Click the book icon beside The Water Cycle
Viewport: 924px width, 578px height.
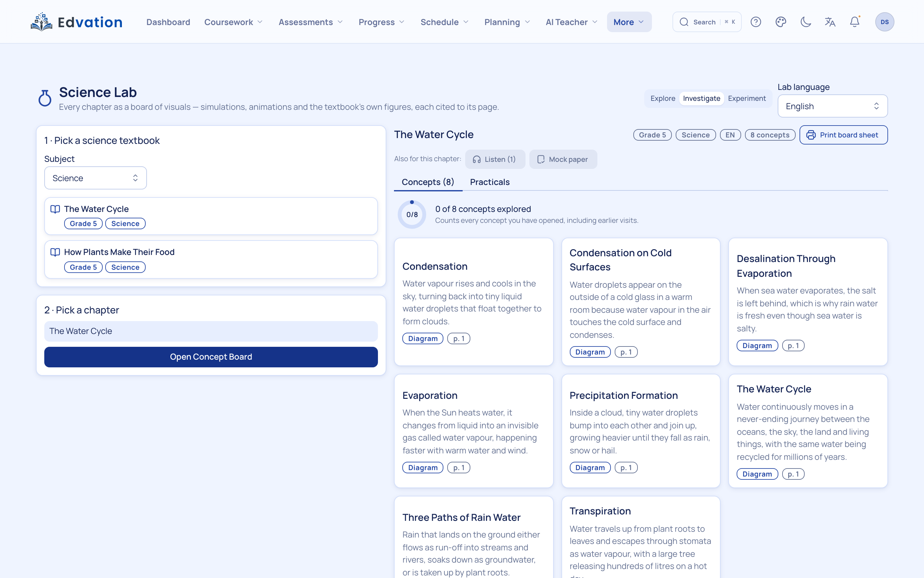(x=55, y=209)
